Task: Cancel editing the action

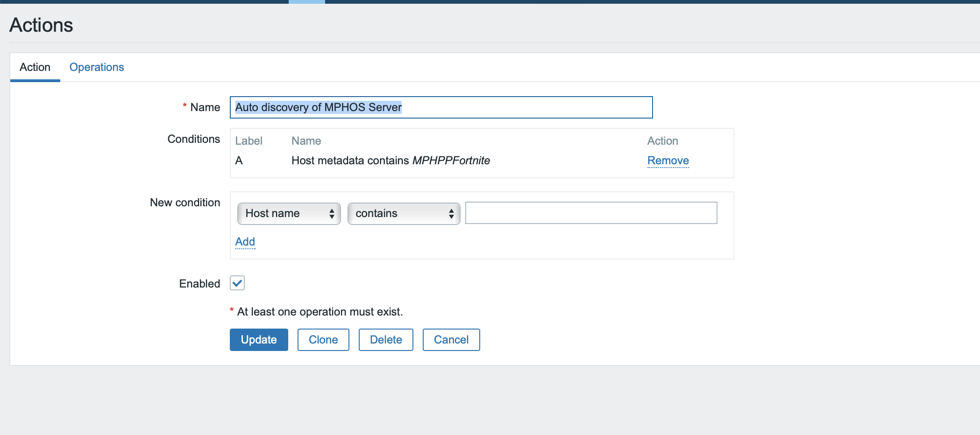Action: point(451,340)
